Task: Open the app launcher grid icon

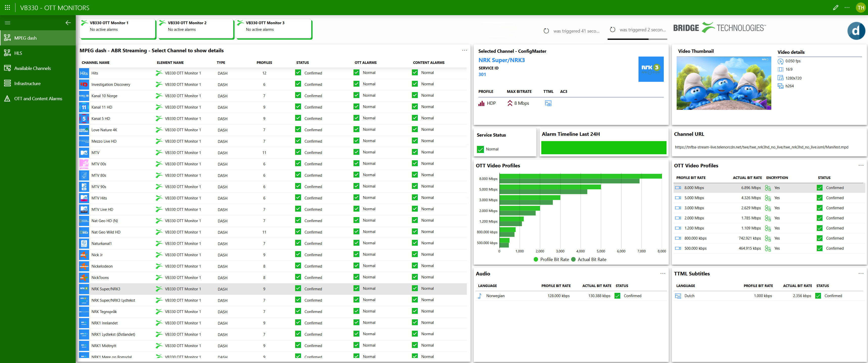Action: [x=7, y=7]
